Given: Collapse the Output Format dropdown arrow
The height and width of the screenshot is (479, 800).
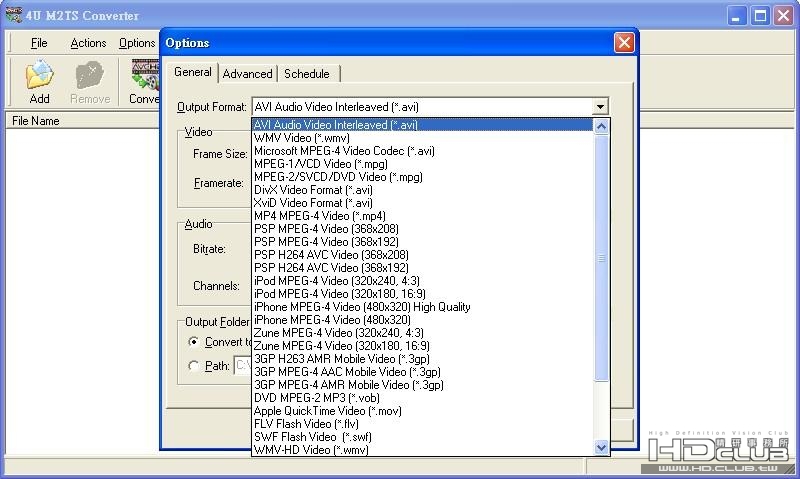Looking at the screenshot, I should [600, 107].
